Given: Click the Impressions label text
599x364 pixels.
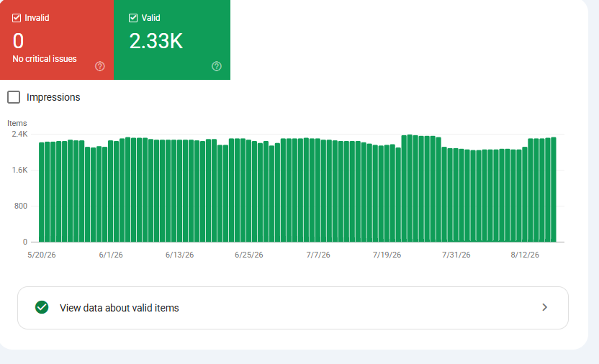Looking at the screenshot, I should pos(53,97).
